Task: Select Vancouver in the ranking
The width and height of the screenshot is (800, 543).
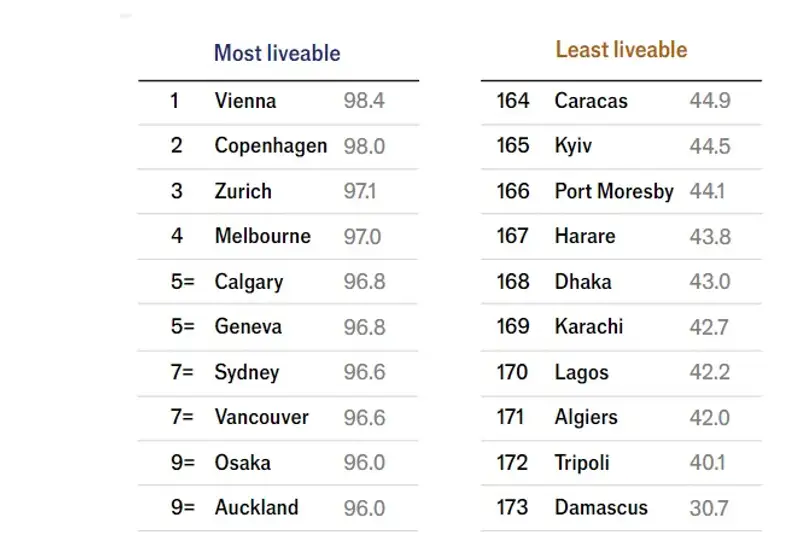Action: [261, 417]
